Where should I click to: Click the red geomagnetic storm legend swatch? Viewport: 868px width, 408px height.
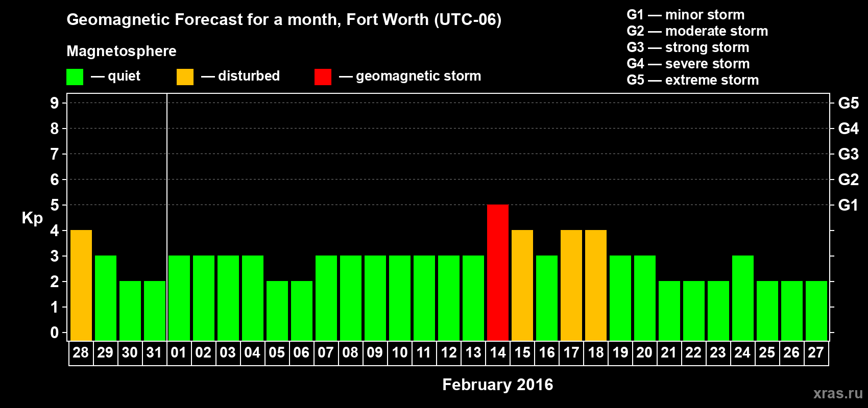323,77
